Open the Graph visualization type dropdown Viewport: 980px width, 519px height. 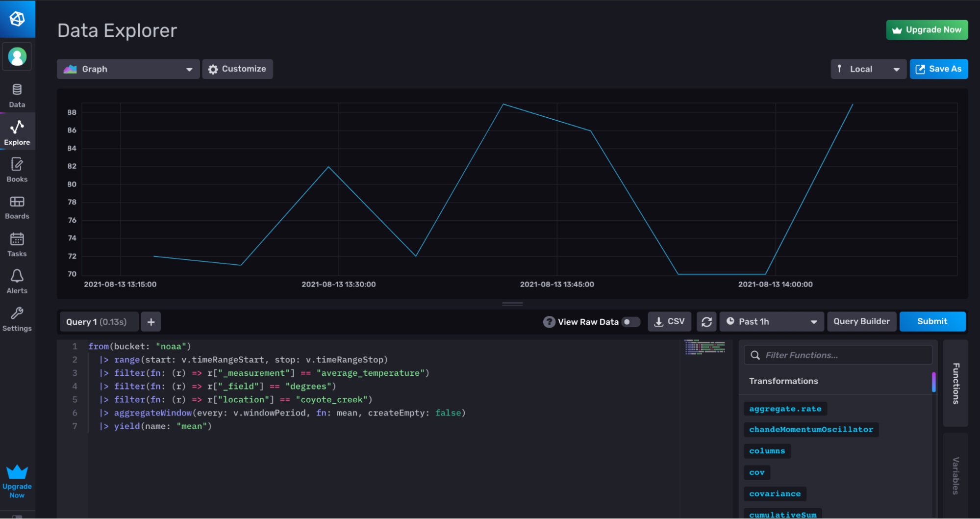point(128,69)
